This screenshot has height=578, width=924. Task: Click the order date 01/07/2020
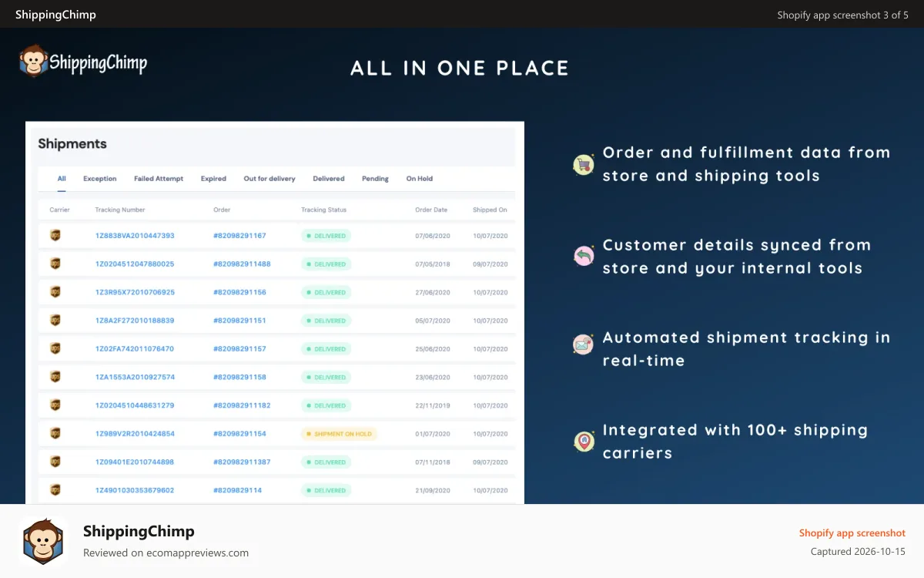tap(433, 434)
